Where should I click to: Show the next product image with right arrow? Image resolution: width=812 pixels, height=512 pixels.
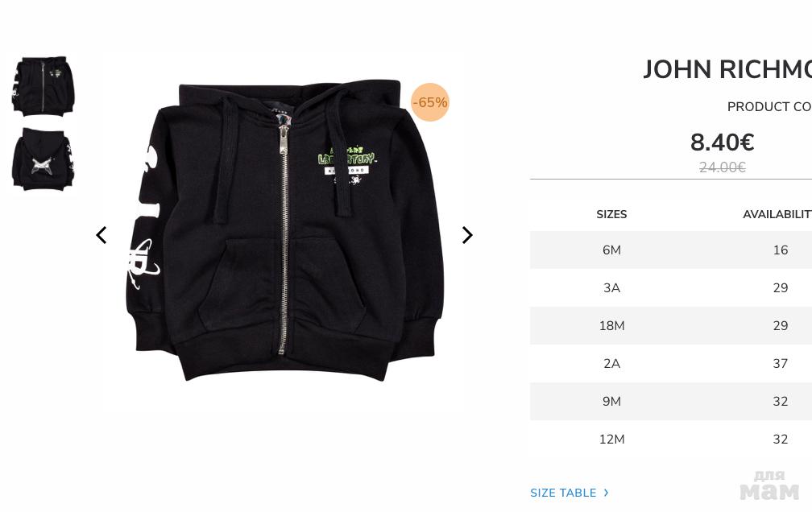tap(467, 235)
